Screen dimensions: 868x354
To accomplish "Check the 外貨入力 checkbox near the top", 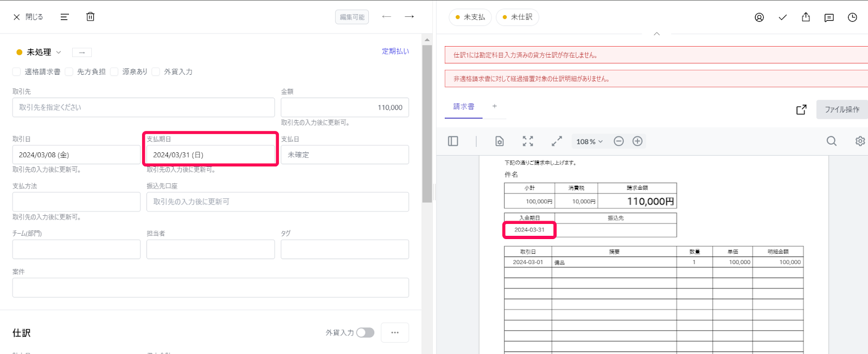I will coord(156,72).
